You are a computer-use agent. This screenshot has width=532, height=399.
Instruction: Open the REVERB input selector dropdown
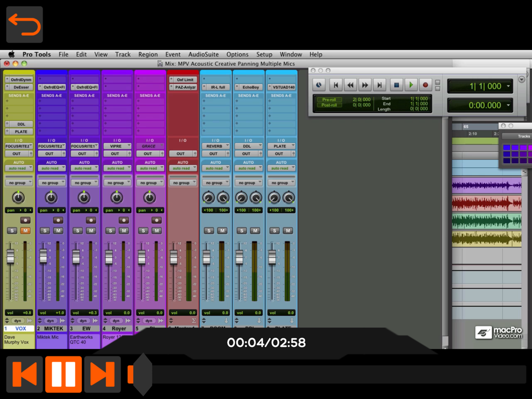click(215, 146)
